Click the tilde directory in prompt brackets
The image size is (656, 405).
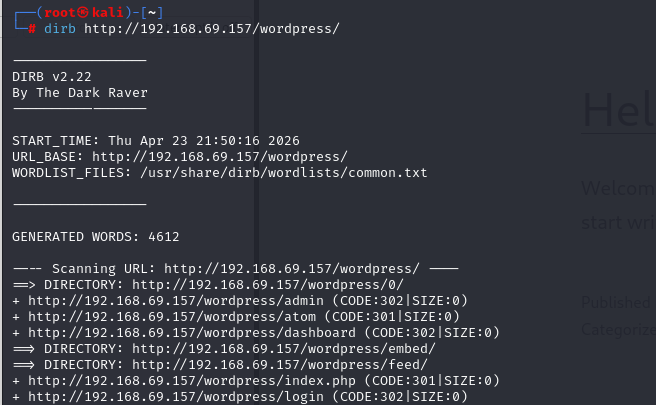[152, 13]
